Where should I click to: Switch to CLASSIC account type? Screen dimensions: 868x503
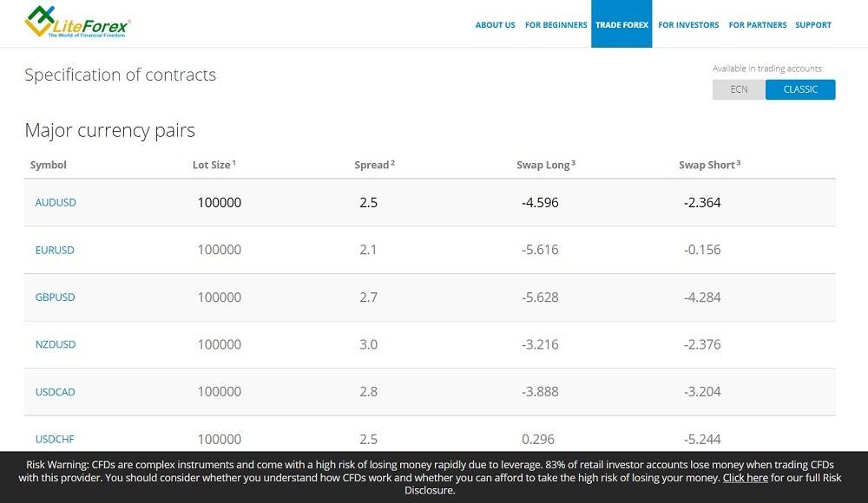click(800, 89)
